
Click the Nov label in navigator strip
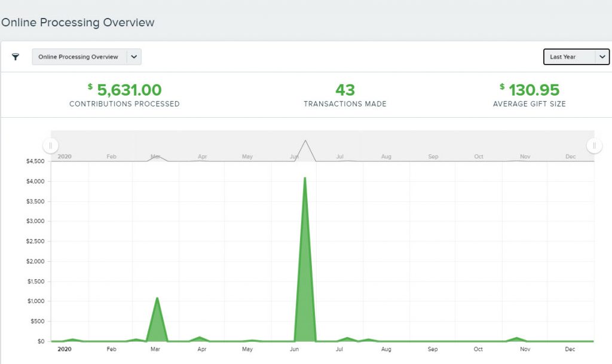pos(525,157)
